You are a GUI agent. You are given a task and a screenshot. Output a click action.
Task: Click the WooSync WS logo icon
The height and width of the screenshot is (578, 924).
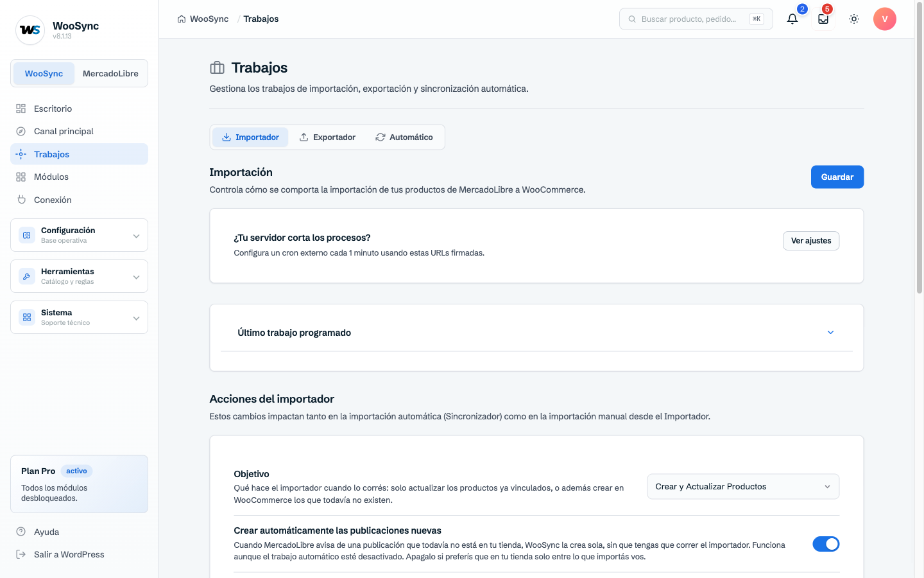[x=30, y=30]
